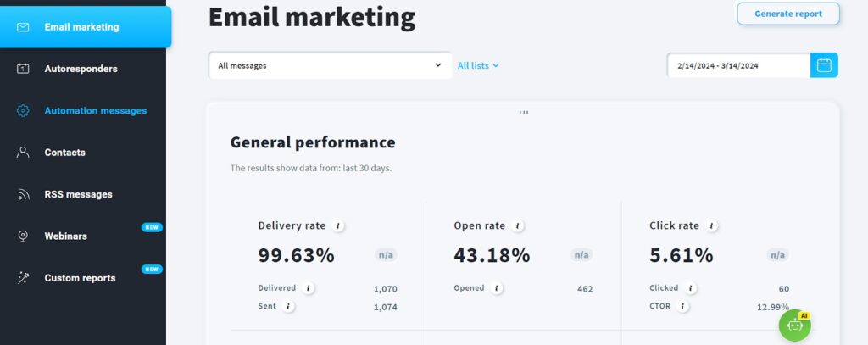The height and width of the screenshot is (345, 868).
Task: Go to Automation messages section
Action: coord(95,110)
